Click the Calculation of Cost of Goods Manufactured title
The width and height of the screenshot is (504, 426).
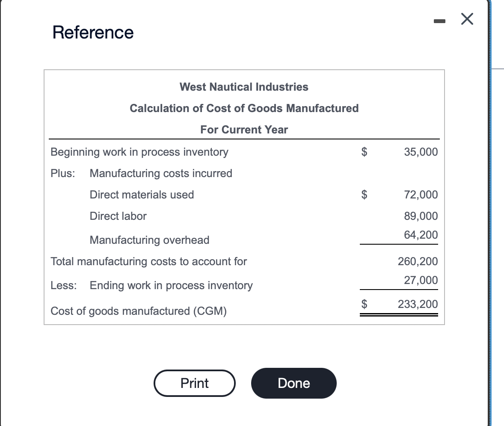(x=244, y=108)
